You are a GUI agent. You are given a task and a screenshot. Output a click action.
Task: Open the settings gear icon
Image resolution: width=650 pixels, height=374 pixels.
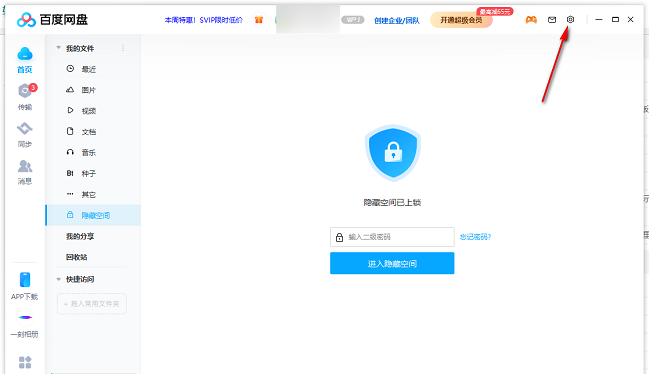click(x=570, y=19)
